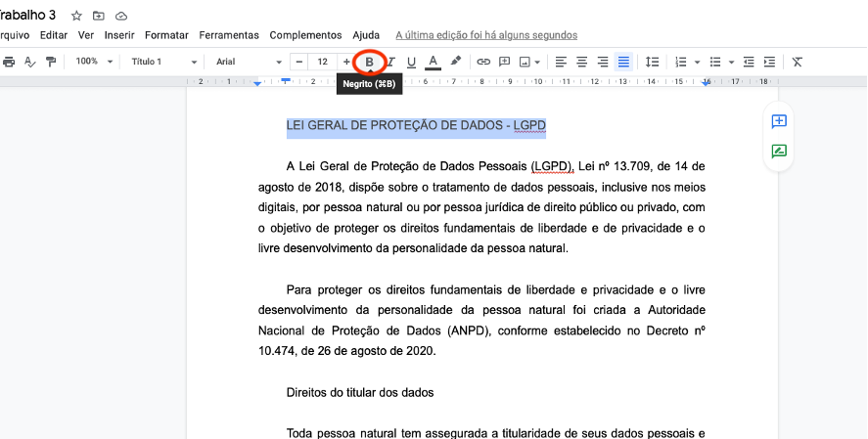Open the Complementos menu
868x439 pixels.
coord(305,35)
